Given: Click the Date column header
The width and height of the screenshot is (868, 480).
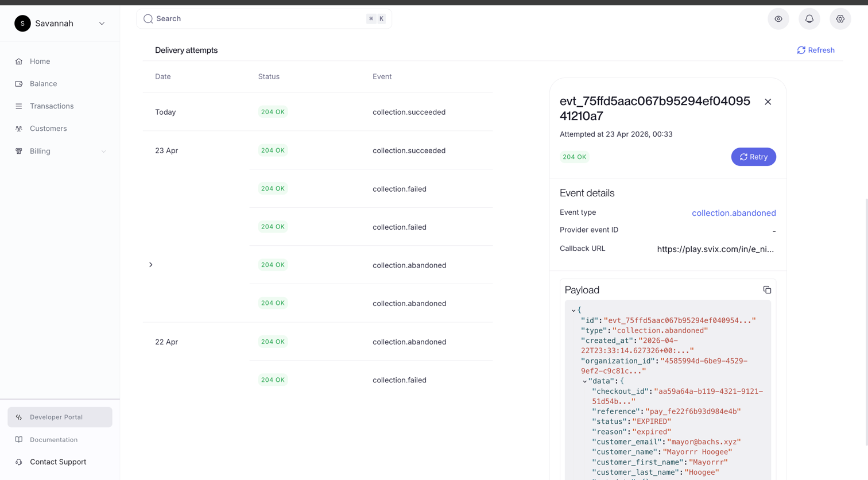Looking at the screenshot, I should tap(163, 76).
